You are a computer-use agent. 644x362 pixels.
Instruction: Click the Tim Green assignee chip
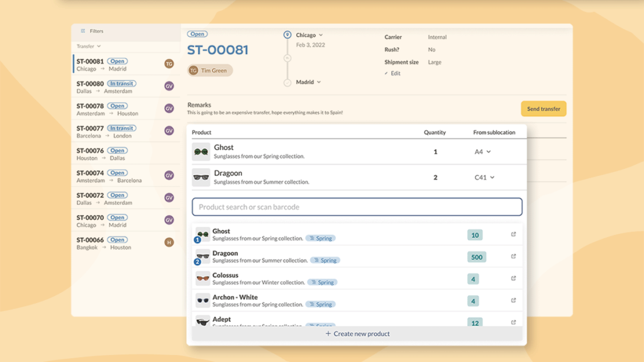(210, 70)
